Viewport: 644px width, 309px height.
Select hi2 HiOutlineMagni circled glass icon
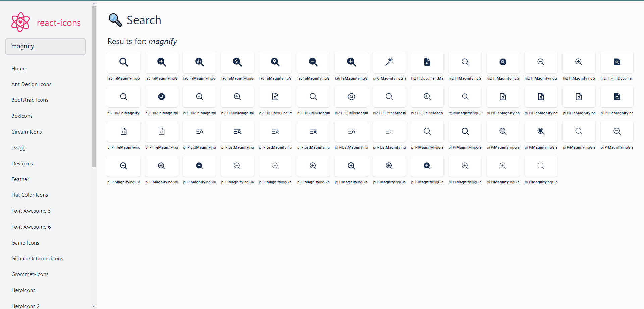[351, 97]
